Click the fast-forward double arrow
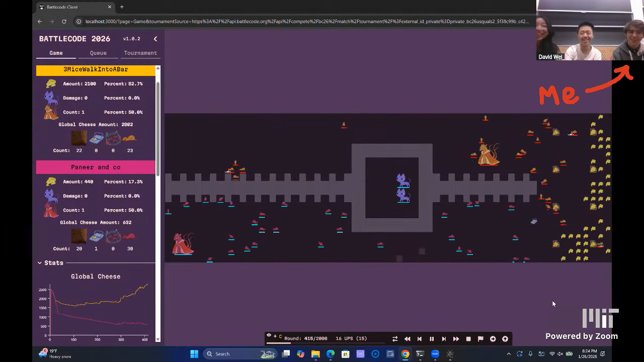The width and height of the screenshot is (644, 362). (456, 339)
